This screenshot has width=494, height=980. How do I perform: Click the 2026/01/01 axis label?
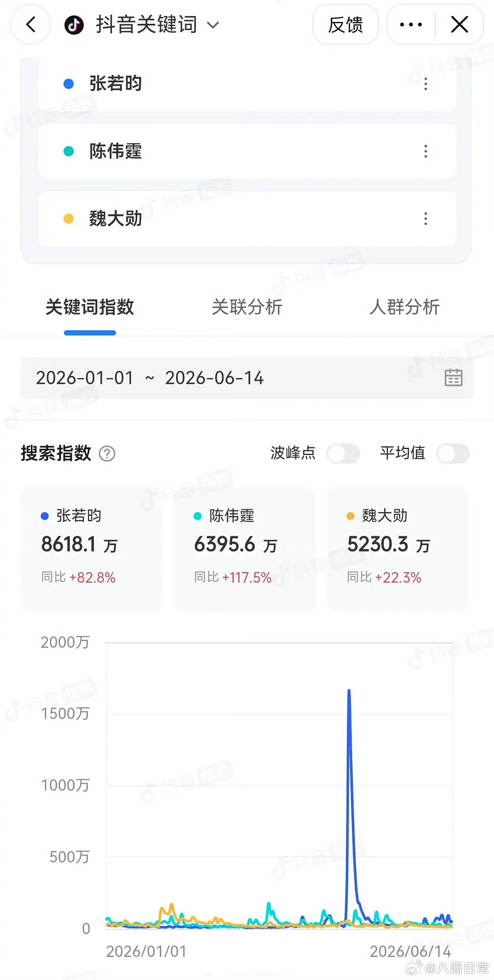pos(146,952)
